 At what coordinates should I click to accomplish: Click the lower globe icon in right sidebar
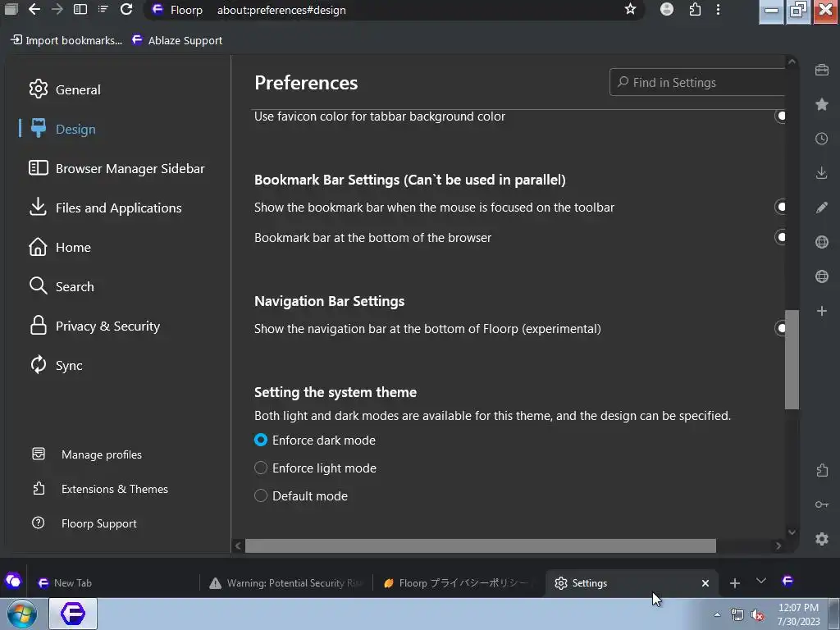[822, 276]
